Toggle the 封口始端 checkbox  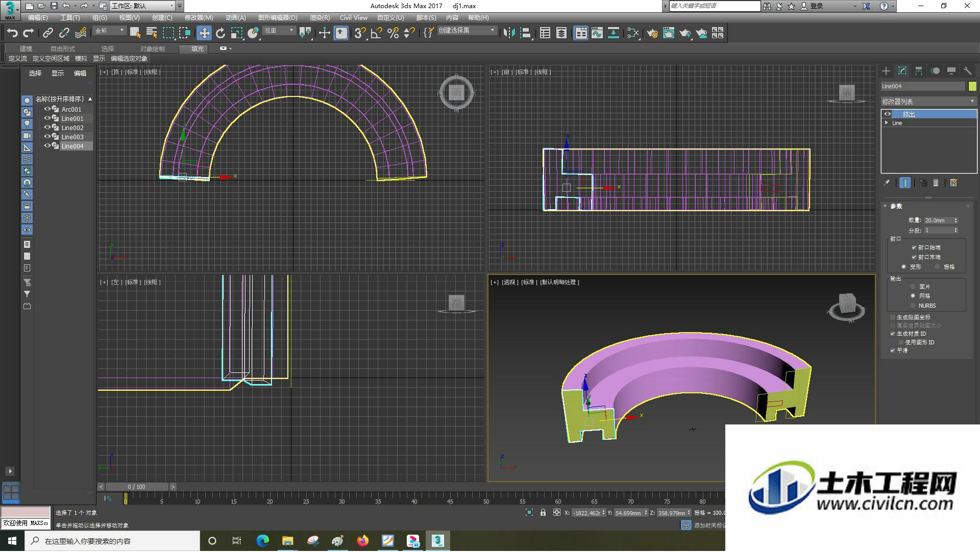[x=914, y=247]
